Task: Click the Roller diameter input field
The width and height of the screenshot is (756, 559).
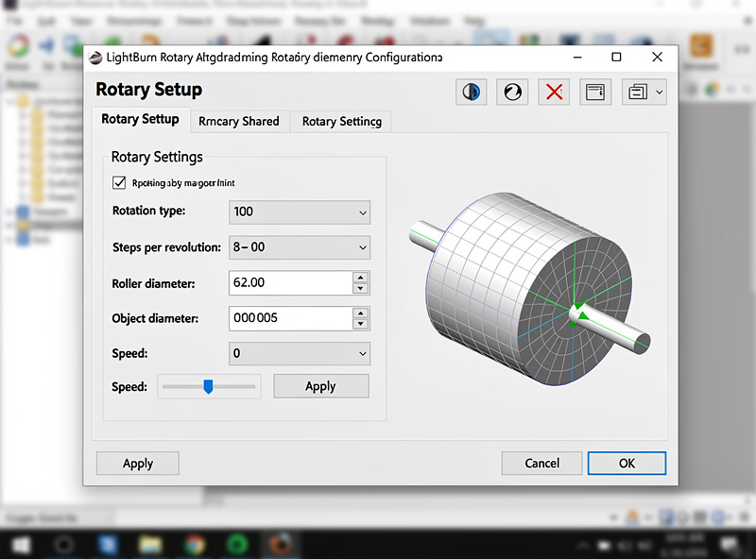Action: pyautogui.click(x=291, y=283)
